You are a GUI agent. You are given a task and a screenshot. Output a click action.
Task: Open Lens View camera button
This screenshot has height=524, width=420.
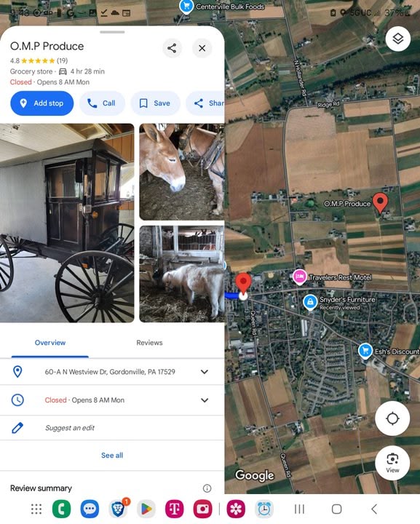coord(392,463)
